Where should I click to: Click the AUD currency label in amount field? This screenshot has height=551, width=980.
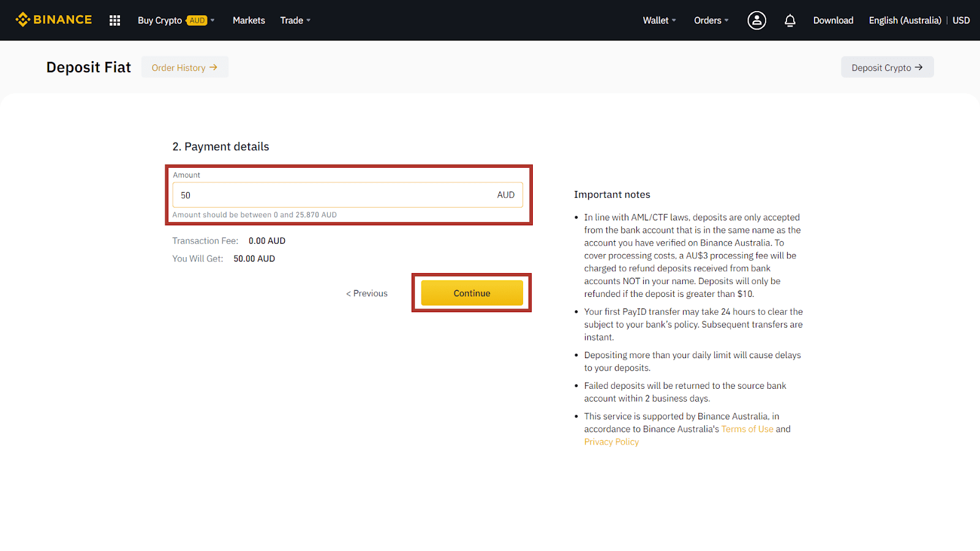(506, 195)
